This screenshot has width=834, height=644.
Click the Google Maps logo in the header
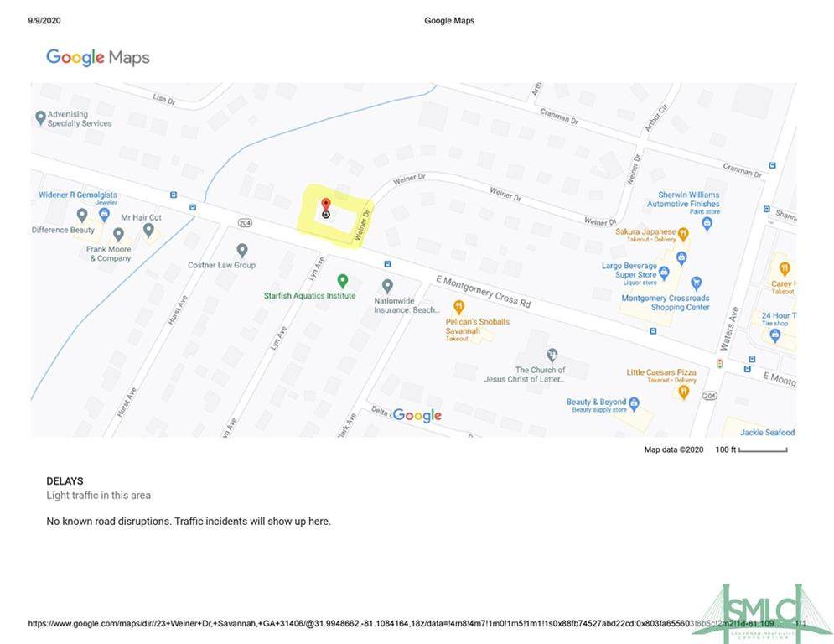[98, 58]
